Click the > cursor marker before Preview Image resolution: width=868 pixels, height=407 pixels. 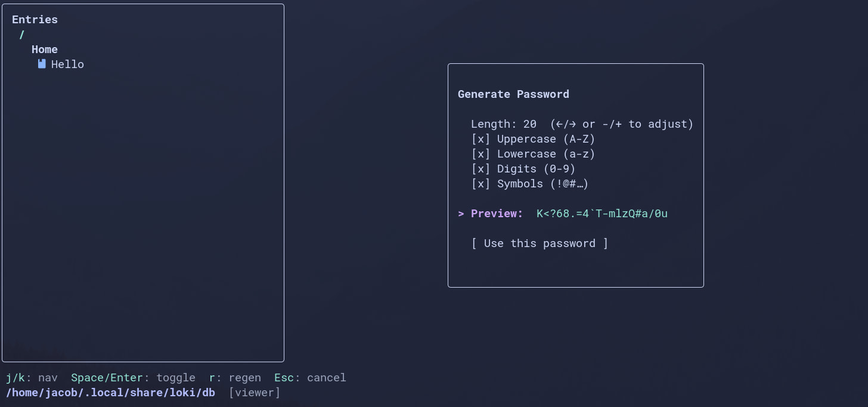point(461,214)
